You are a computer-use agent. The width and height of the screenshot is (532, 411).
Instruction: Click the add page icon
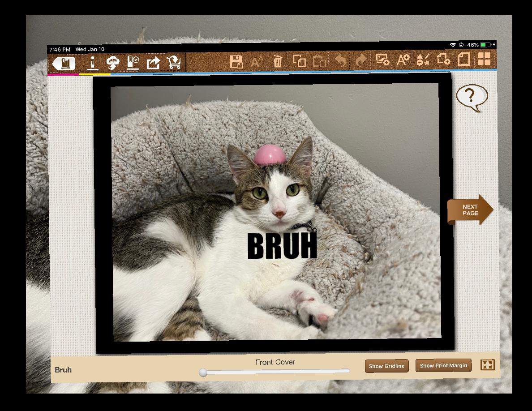pos(443,59)
